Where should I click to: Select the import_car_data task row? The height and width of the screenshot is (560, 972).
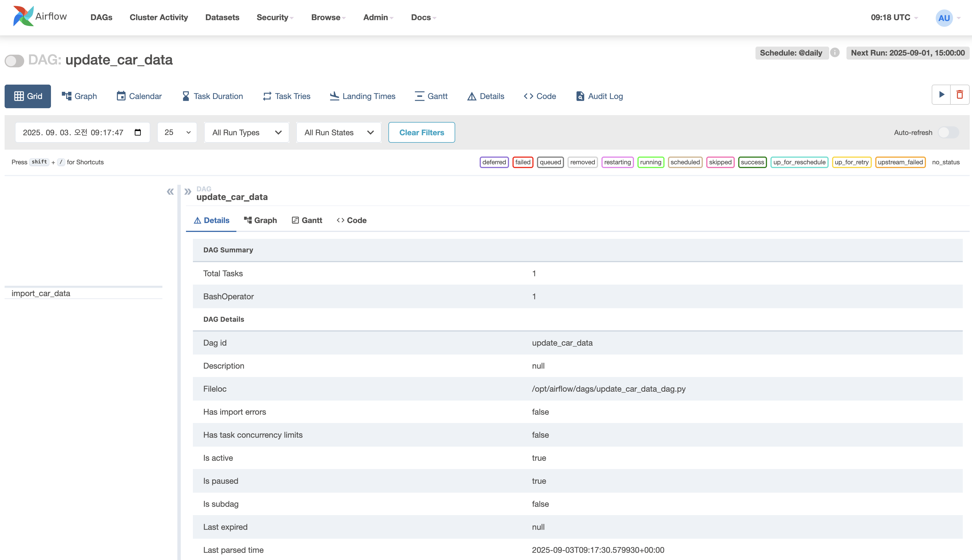click(41, 293)
